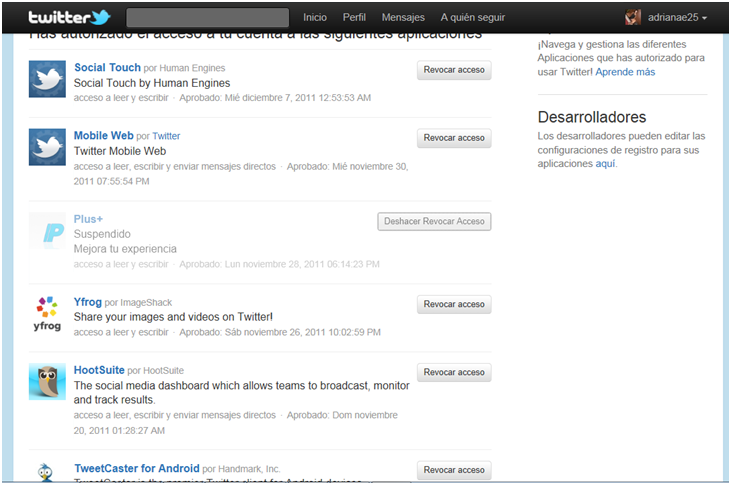Click the Aprende más link
731x485 pixels.
[x=625, y=72]
